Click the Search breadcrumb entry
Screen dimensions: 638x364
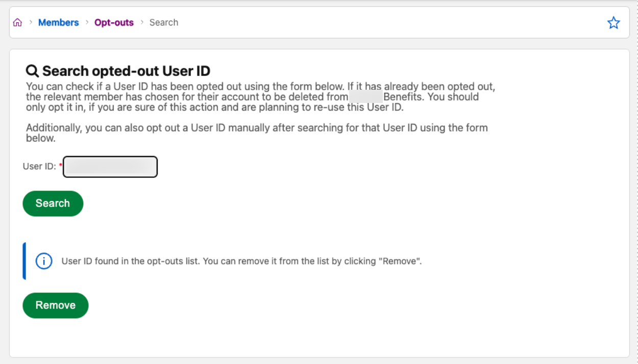click(163, 22)
